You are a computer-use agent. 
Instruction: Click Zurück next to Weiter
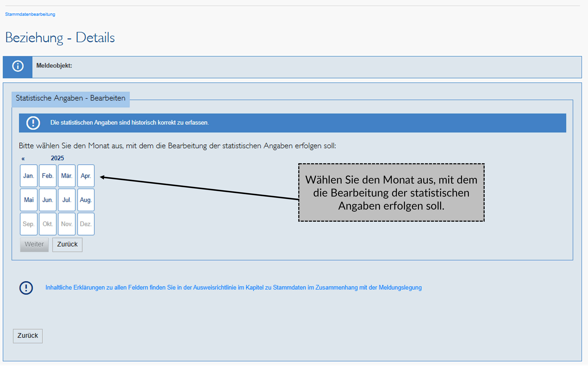click(x=67, y=244)
